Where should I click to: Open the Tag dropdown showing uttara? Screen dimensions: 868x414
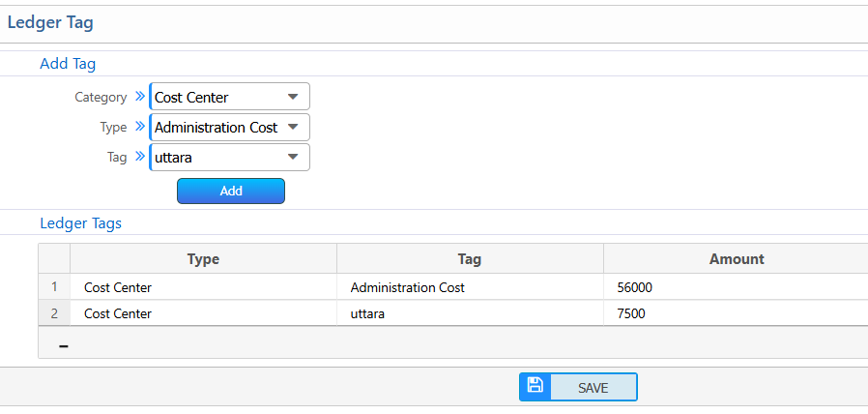click(230, 157)
